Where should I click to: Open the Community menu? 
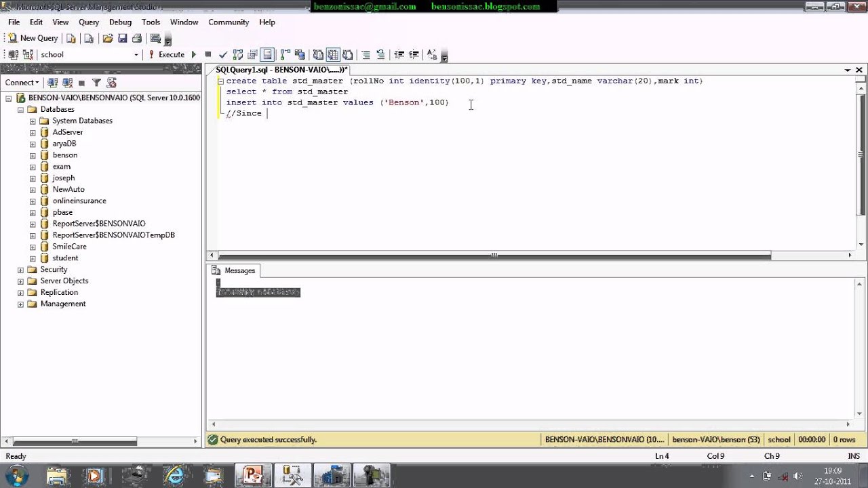click(229, 22)
